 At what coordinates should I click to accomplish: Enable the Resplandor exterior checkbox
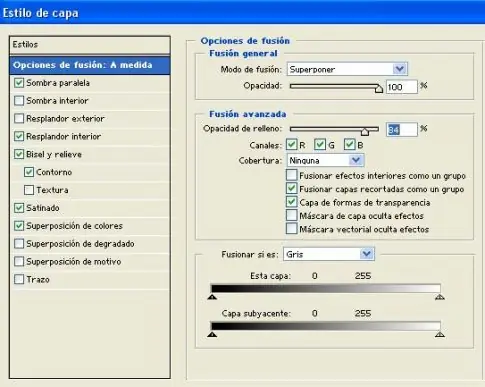pyautogui.click(x=19, y=118)
